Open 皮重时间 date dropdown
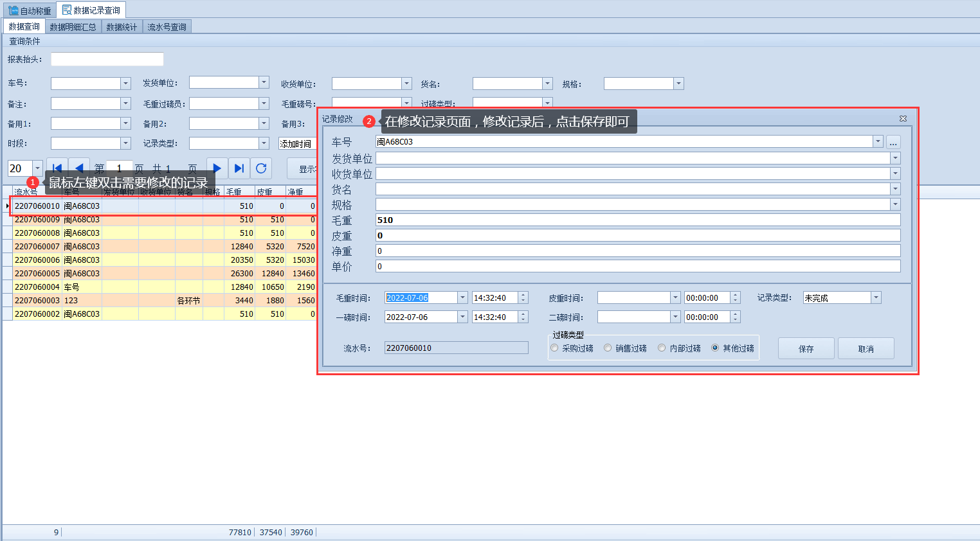 pos(675,297)
